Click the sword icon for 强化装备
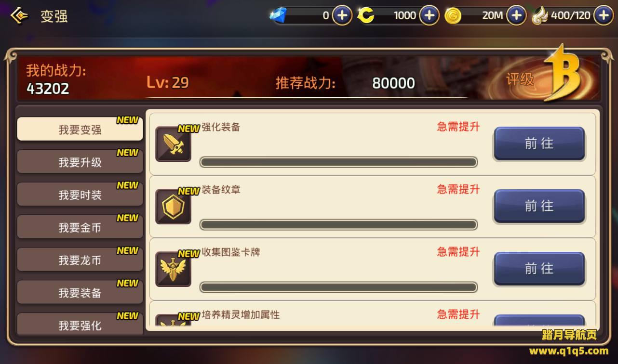Screen dimensions: 618x364 [174, 144]
